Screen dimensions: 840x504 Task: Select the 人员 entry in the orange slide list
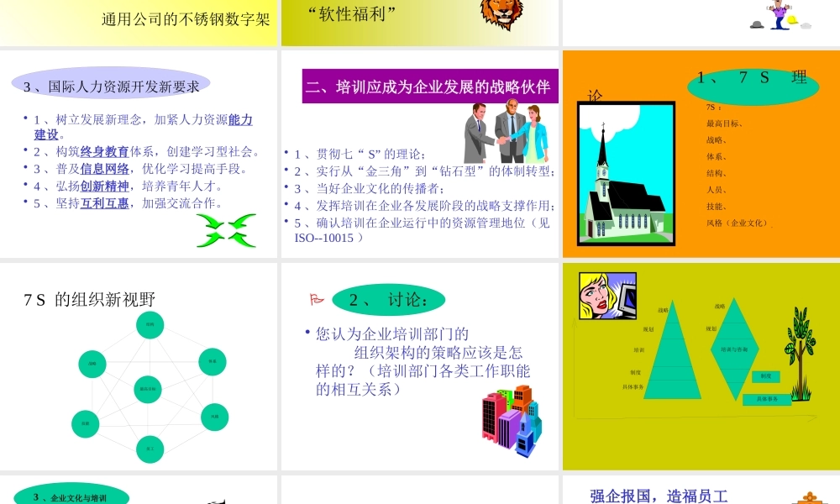click(717, 190)
